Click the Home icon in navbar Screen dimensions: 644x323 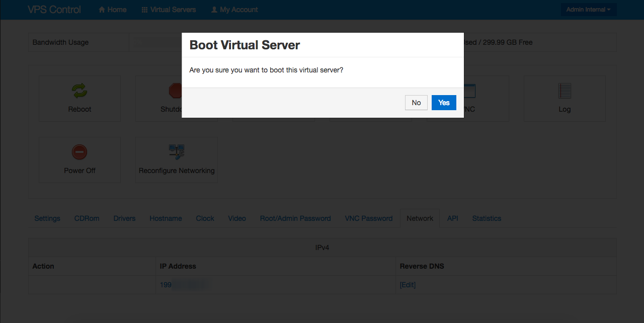coord(102,10)
